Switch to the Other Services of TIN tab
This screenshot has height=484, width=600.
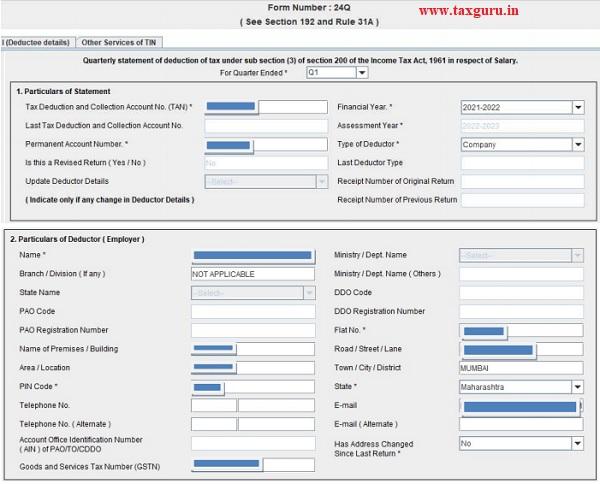click(x=119, y=42)
